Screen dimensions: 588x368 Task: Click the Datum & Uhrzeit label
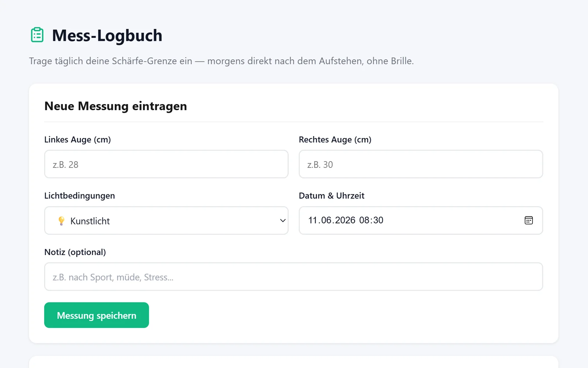pos(331,196)
